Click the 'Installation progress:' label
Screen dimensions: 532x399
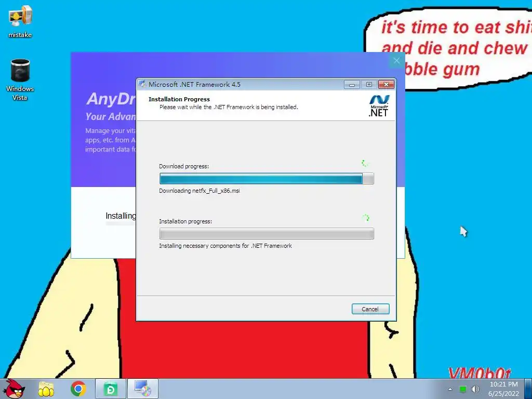(185, 221)
